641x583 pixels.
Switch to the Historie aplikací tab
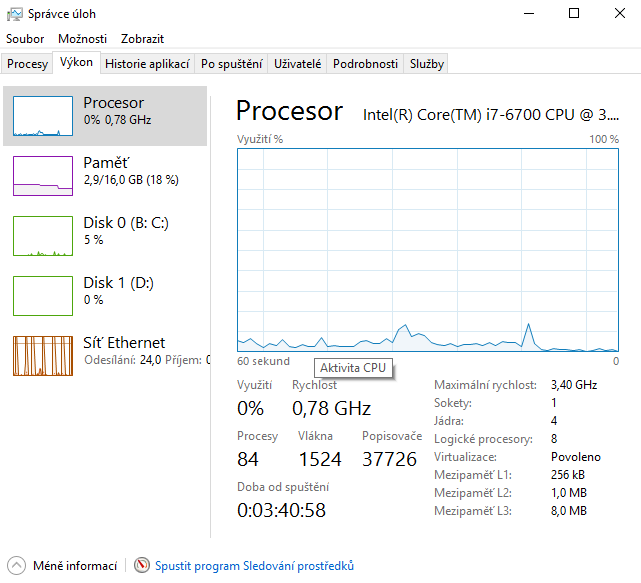click(147, 64)
